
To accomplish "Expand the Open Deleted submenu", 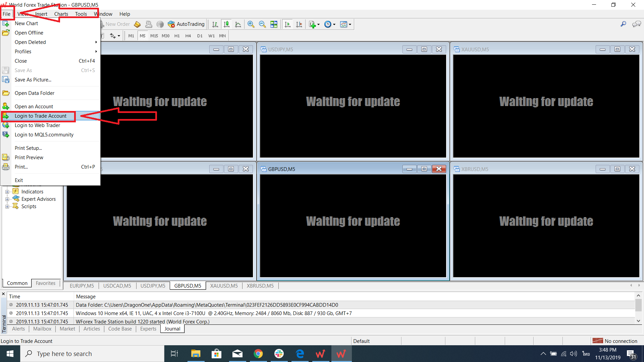I will (50, 42).
